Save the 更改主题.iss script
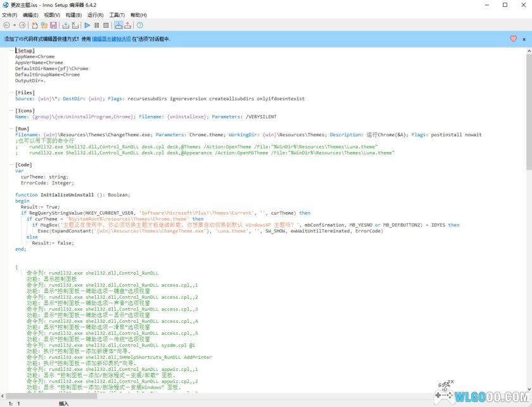 (x=54, y=25)
